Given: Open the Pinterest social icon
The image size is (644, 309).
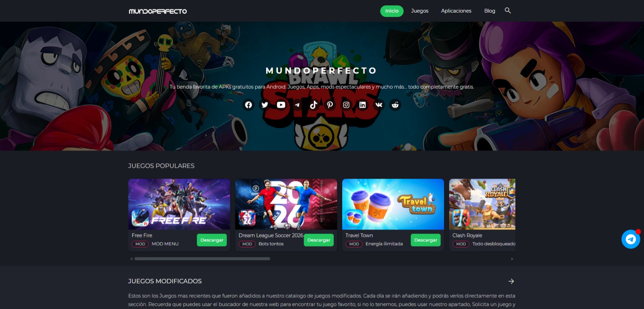Looking at the screenshot, I should tap(330, 105).
